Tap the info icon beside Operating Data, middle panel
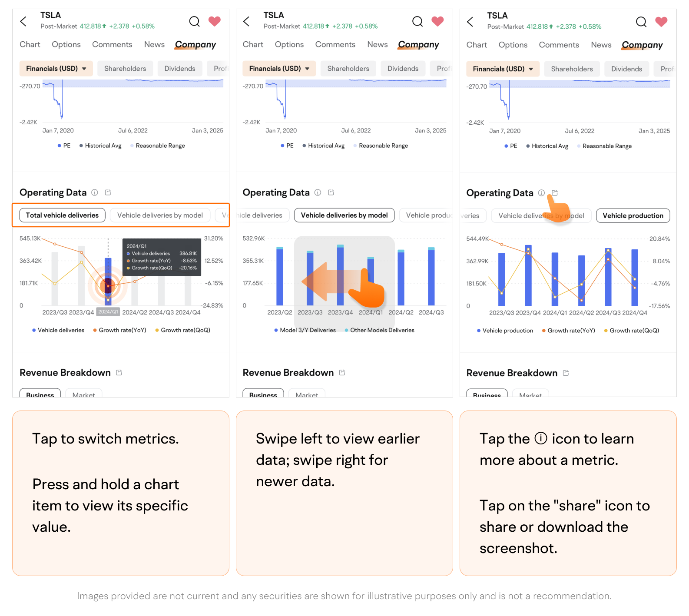689x616 pixels. 318,192
